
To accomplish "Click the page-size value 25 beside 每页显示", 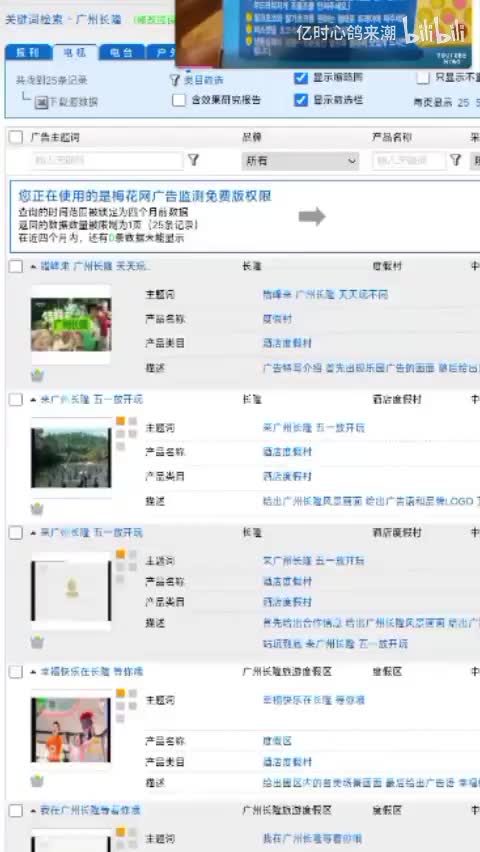I will 463,102.
